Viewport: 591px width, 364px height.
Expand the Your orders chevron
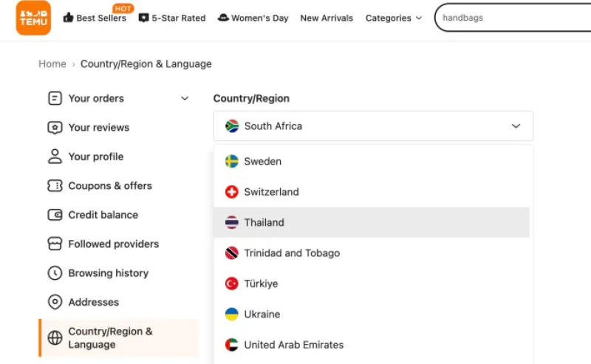pyautogui.click(x=185, y=98)
